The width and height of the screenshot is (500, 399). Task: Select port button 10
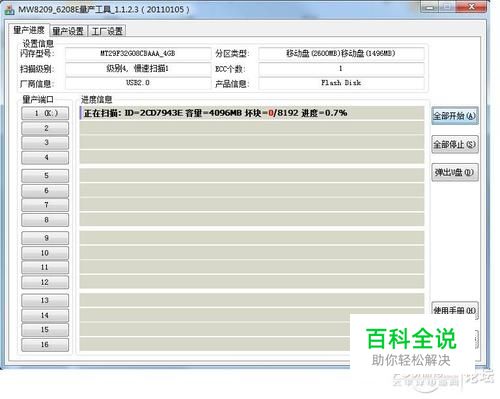point(45,253)
